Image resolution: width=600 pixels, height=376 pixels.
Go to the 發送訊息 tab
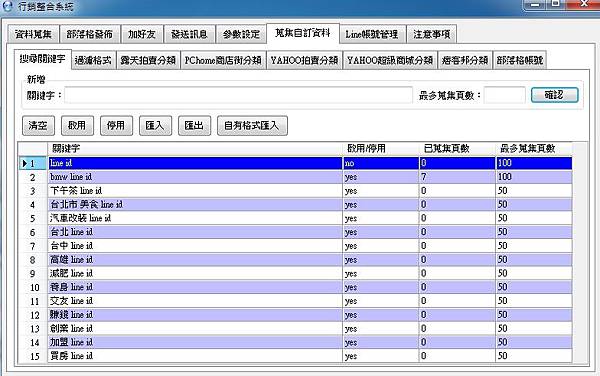189,34
